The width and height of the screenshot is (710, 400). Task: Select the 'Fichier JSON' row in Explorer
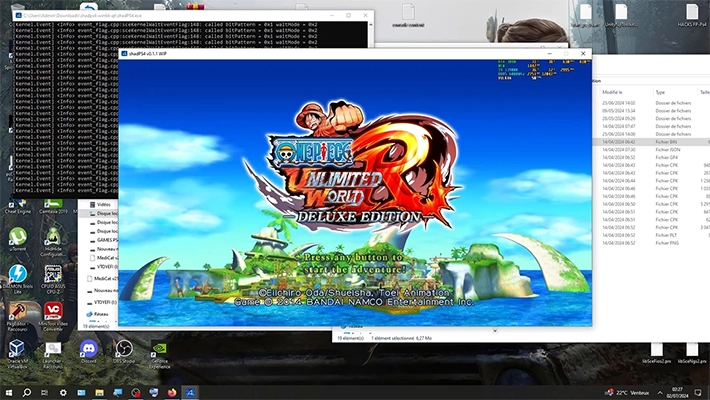(651, 149)
